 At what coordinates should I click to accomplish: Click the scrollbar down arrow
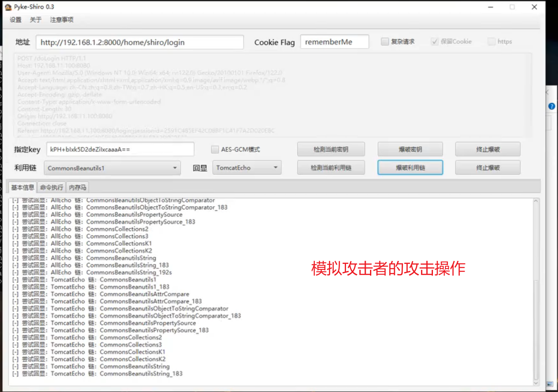536,384
